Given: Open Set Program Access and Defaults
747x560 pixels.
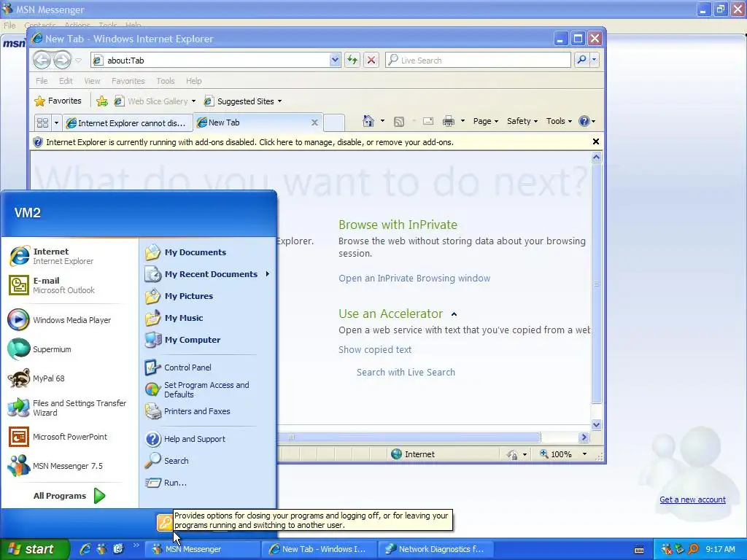Looking at the screenshot, I should point(197,389).
